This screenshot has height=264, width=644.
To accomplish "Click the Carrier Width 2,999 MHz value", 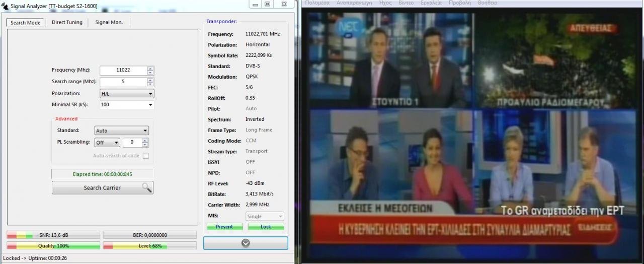I will coord(257,205).
